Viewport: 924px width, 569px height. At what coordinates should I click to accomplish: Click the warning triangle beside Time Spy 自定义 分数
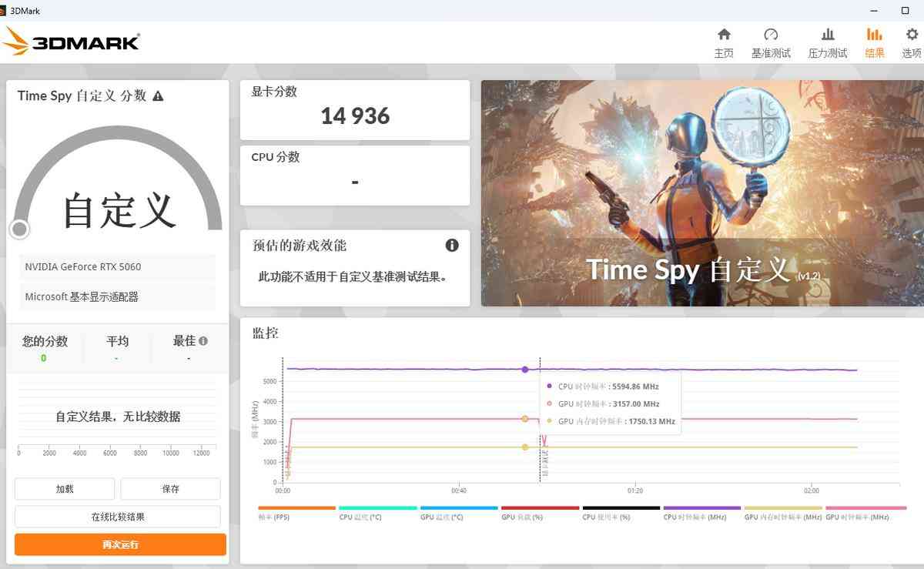tap(159, 95)
